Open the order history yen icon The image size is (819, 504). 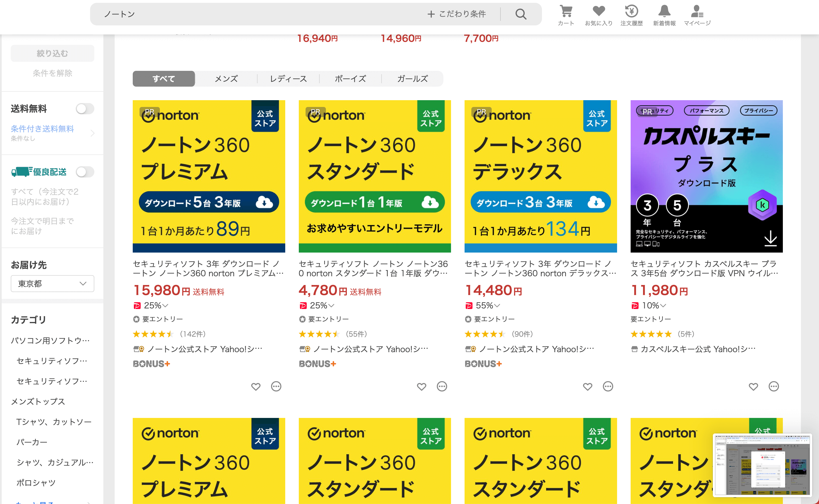[x=631, y=15]
